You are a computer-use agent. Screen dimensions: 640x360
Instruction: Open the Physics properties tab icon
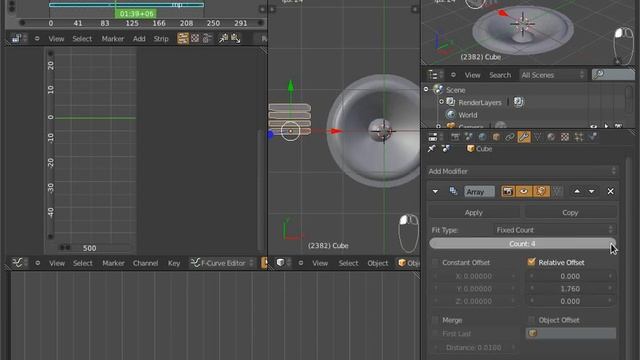(593, 137)
